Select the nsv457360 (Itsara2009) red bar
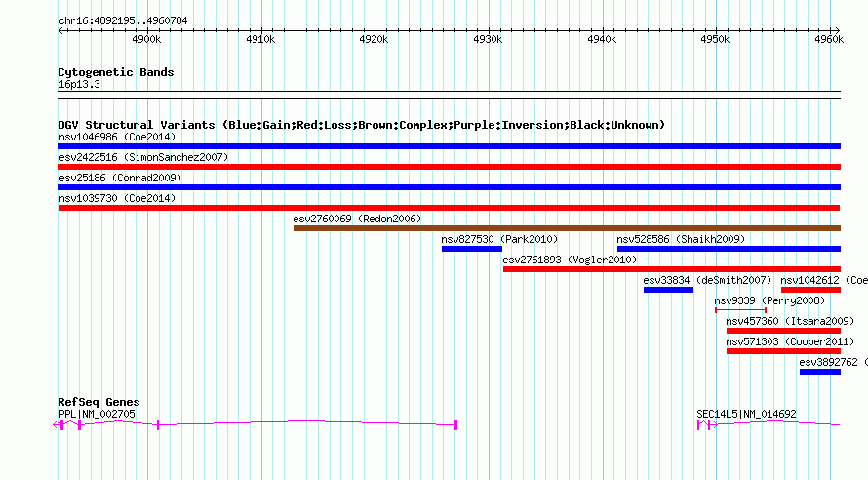This screenshot has width=868, height=480. [x=783, y=331]
